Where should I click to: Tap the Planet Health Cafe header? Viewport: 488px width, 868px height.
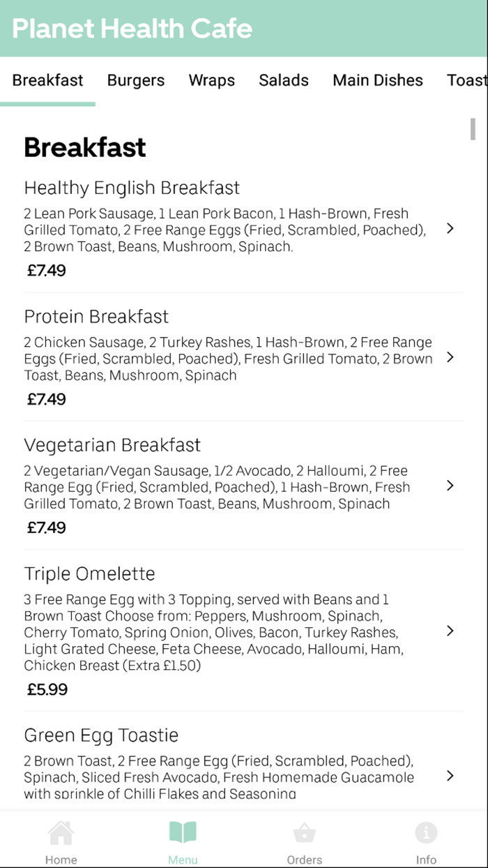[x=131, y=29]
